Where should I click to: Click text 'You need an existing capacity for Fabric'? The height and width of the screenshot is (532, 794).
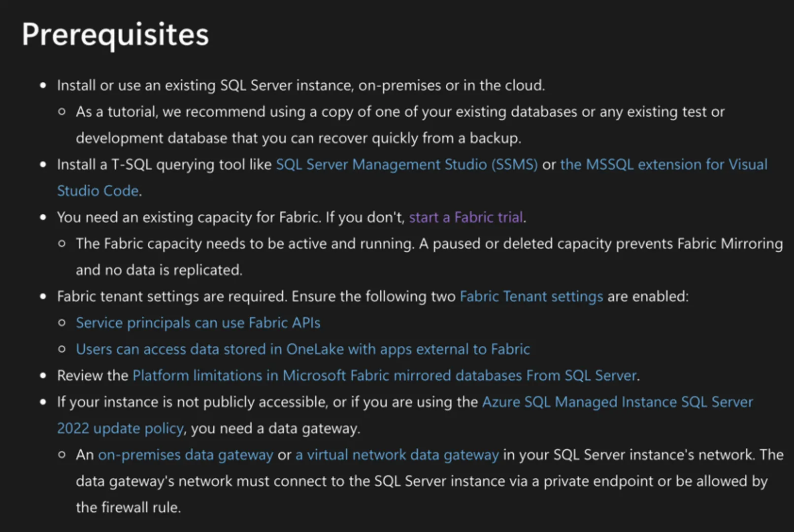[x=188, y=217]
